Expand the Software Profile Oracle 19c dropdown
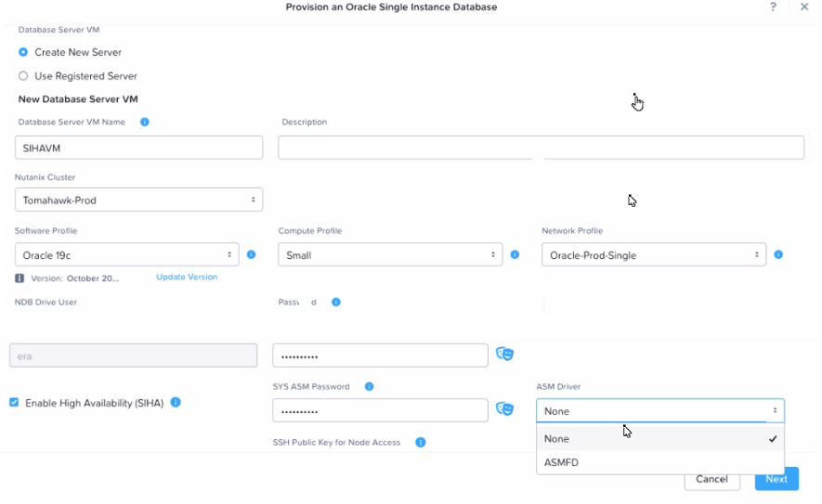 [x=126, y=254]
